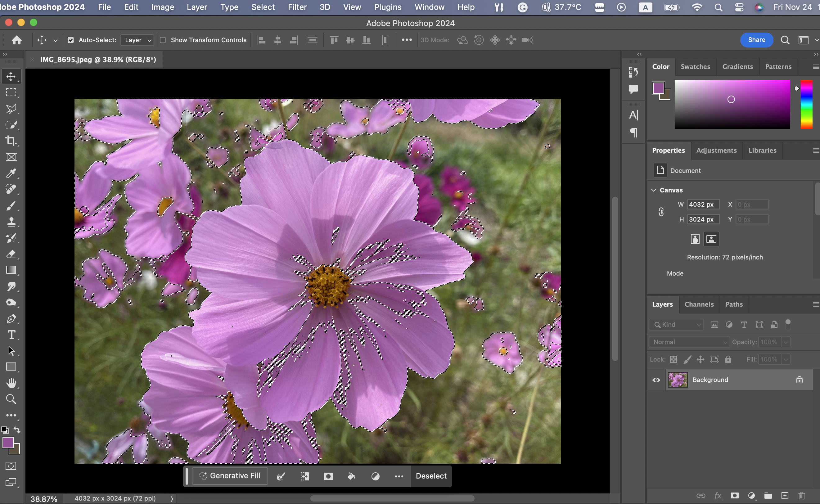The height and width of the screenshot is (504, 820).
Task: Select the Zoom tool in toolbar
Action: [x=11, y=399]
